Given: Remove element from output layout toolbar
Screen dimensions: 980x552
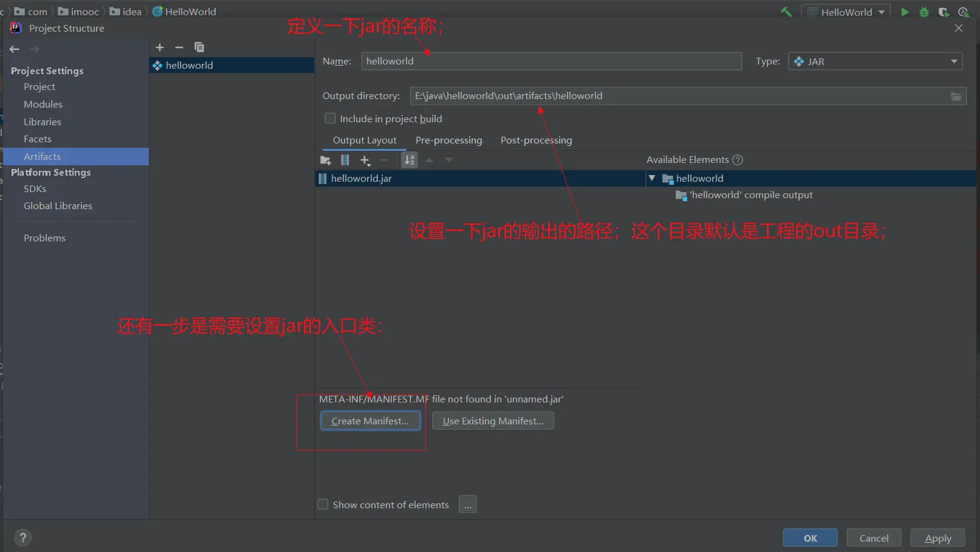Looking at the screenshot, I should 385,160.
